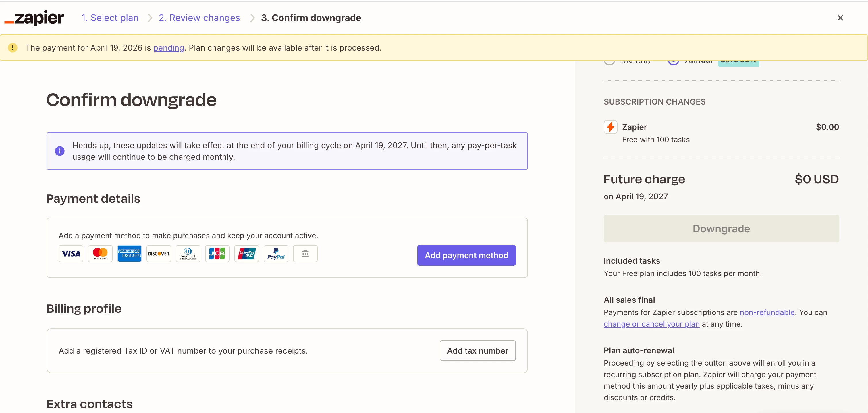Open the pending payment link
The image size is (868, 413).
pos(169,48)
